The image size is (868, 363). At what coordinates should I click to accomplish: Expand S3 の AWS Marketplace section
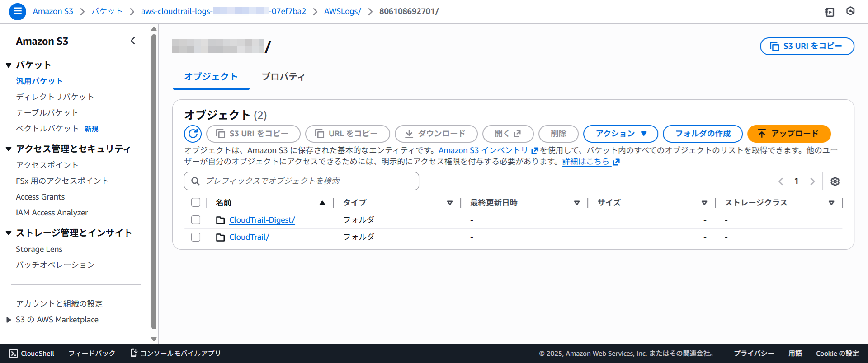click(9, 320)
